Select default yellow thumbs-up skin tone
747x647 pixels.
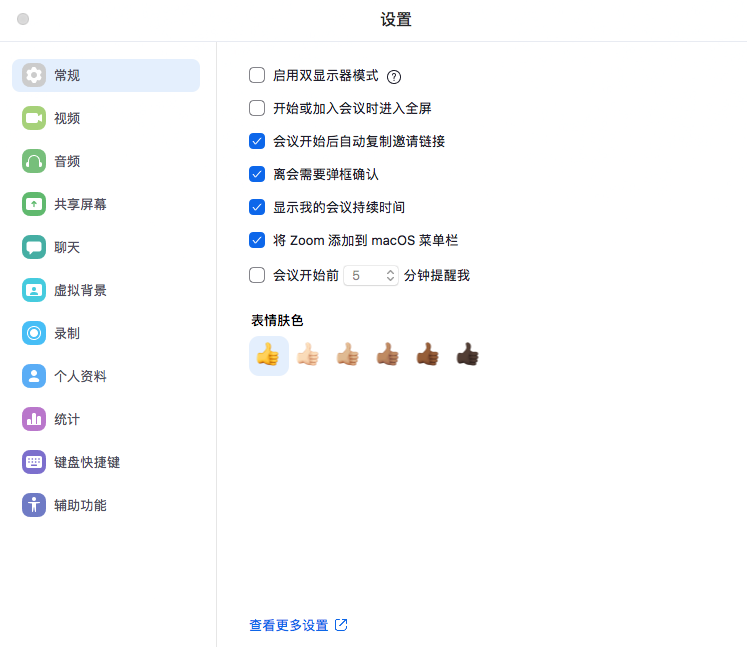click(x=269, y=355)
